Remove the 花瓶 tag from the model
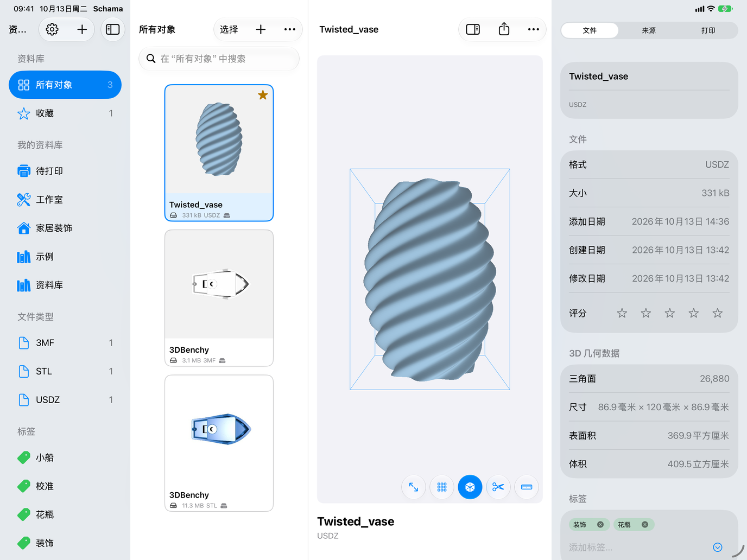The height and width of the screenshot is (560, 747). tap(645, 525)
